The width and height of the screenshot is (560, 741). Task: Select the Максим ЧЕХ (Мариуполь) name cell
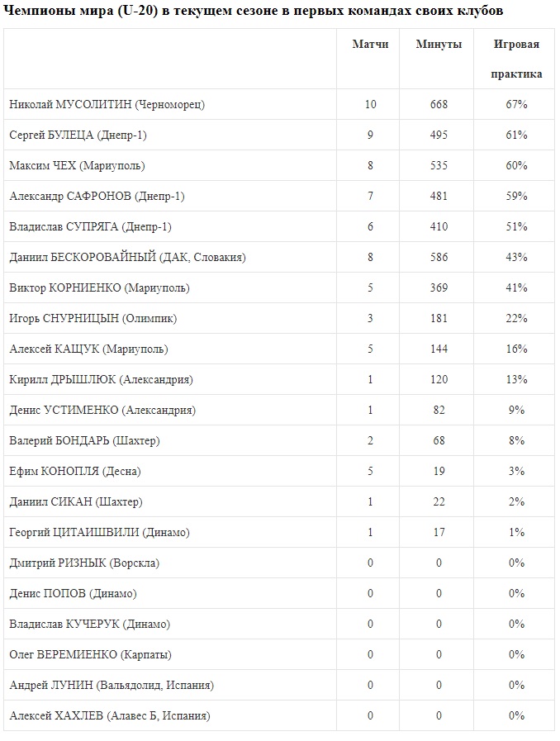click(x=77, y=165)
